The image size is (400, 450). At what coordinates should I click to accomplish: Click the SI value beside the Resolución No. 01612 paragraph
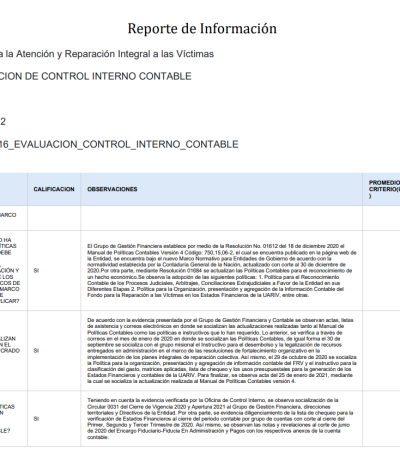click(x=36, y=270)
